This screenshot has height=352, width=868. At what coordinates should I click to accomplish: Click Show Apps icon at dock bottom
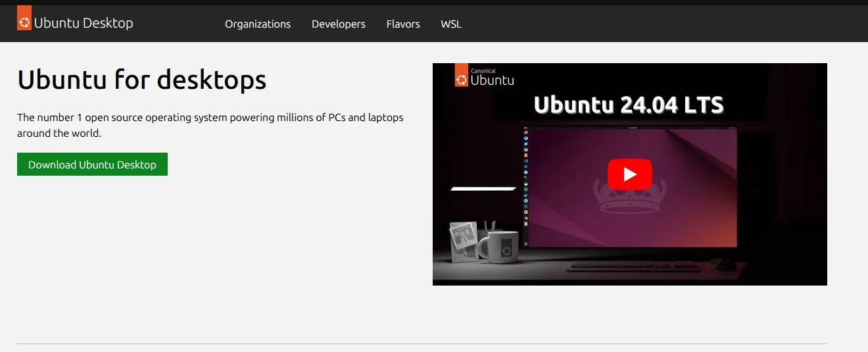point(526,243)
